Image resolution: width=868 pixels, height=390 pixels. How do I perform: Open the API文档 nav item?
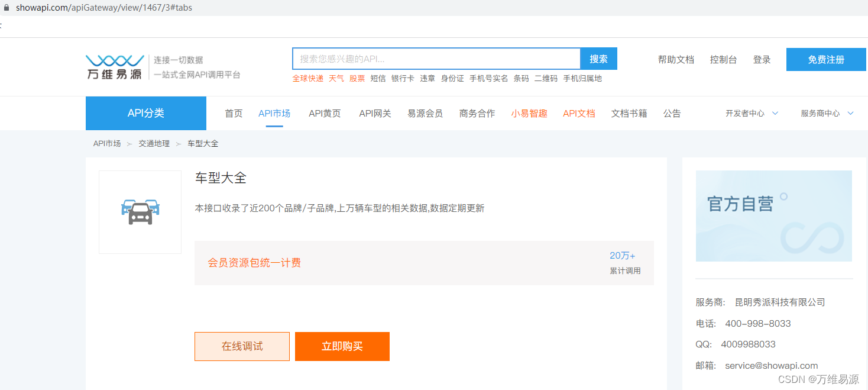click(x=579, y=113)
